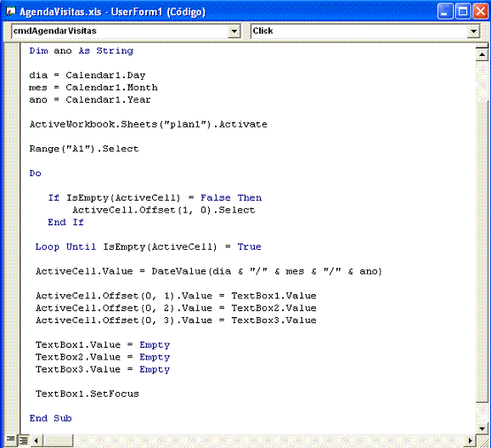491x448 pixels.
Task: Expand the cmdAgendarVisitas object dropdown arrow
Action: click(x=234, y=31)
